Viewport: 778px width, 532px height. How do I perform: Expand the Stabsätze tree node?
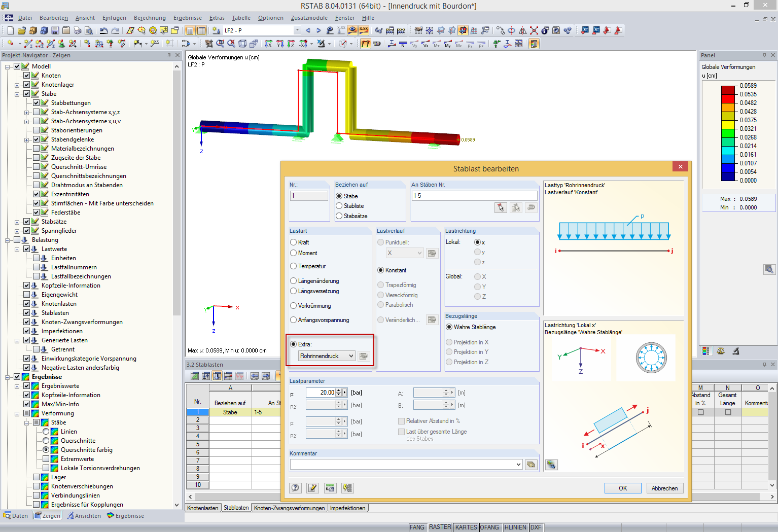pos(17,222)
